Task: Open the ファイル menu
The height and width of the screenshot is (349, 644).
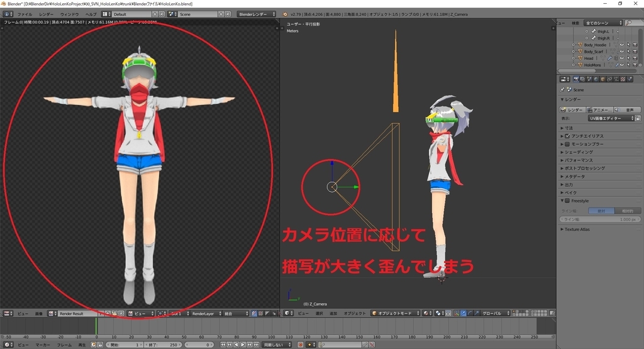Action: point(25,14)
